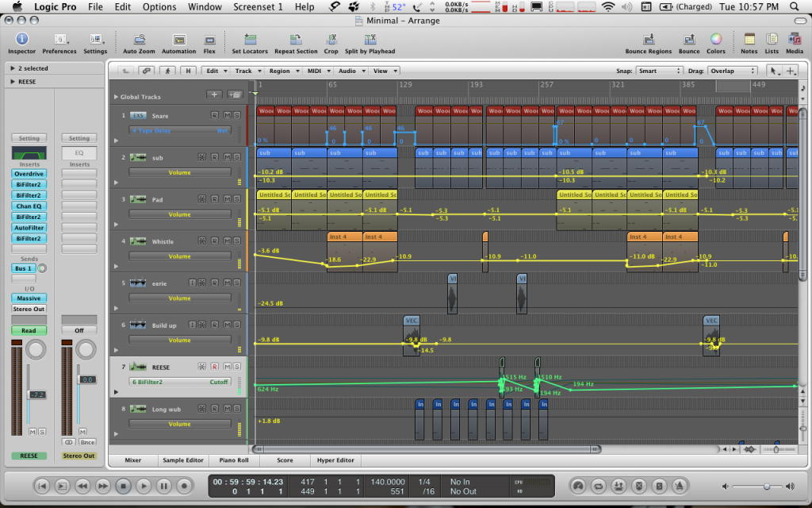Solo the Snare track
This screenshot has height=508, width=812.
236,115
